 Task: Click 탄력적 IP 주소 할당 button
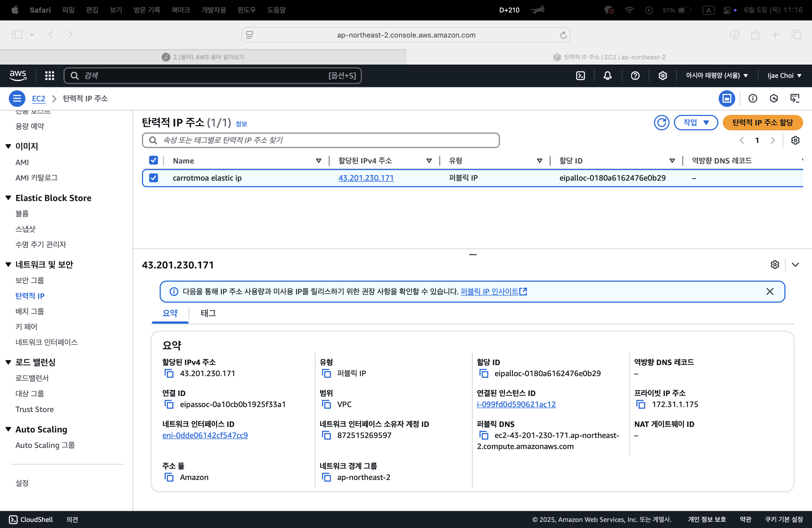pos(763,122)
